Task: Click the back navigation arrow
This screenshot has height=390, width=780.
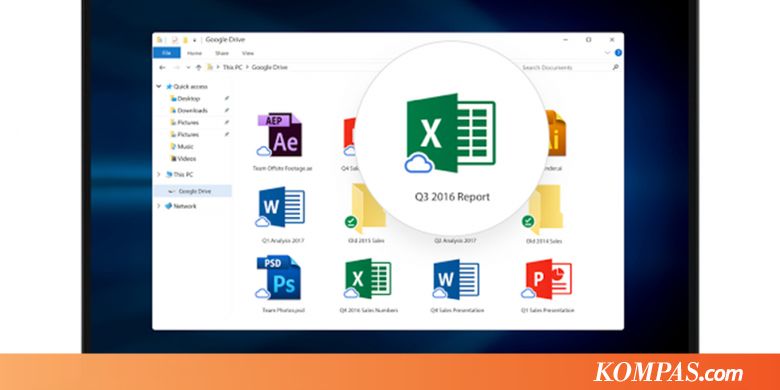Action: 162,67
